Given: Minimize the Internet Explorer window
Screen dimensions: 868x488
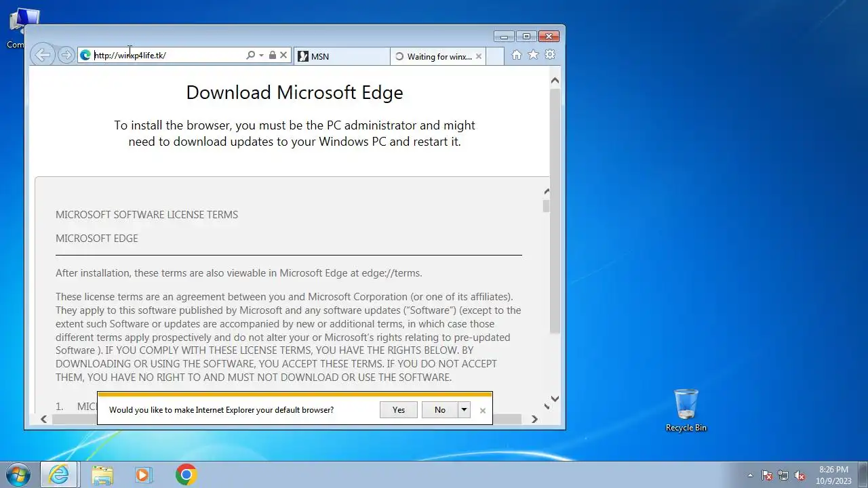Looking at the screenshot, I should click(504, 37).
